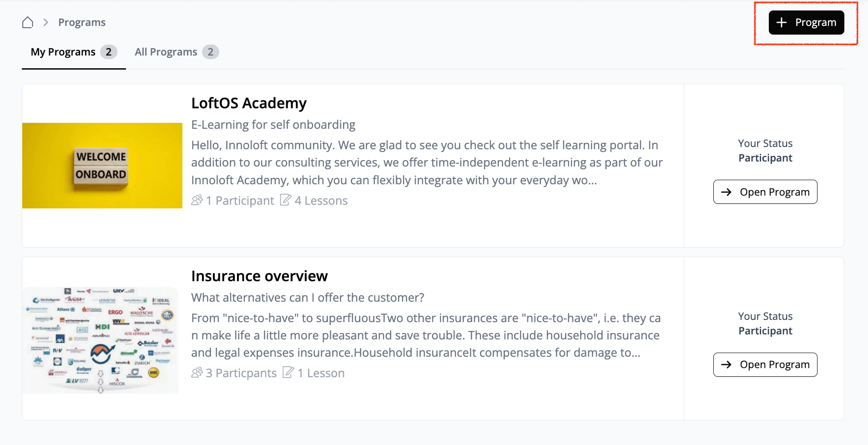Click arrow icon on Insurance Open Program
This screenshot has height=445, width=868.
[727, 364]
